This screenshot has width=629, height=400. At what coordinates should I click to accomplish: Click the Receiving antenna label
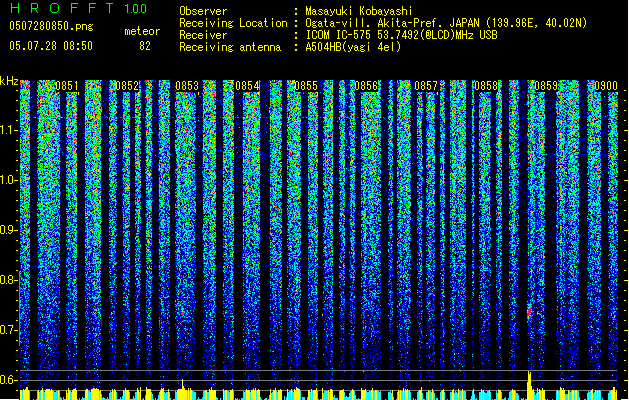pyautogui.click(x=230, y=47)
